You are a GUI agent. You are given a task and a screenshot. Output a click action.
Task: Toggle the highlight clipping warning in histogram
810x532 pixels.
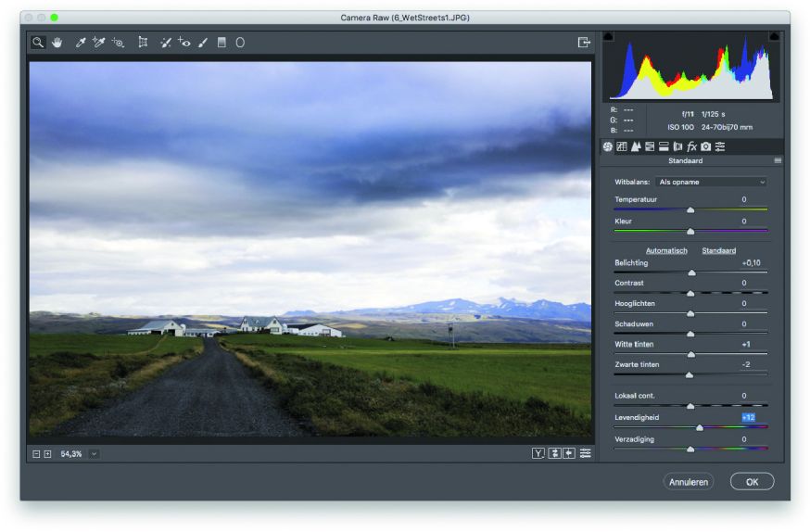tap(774, 36)
